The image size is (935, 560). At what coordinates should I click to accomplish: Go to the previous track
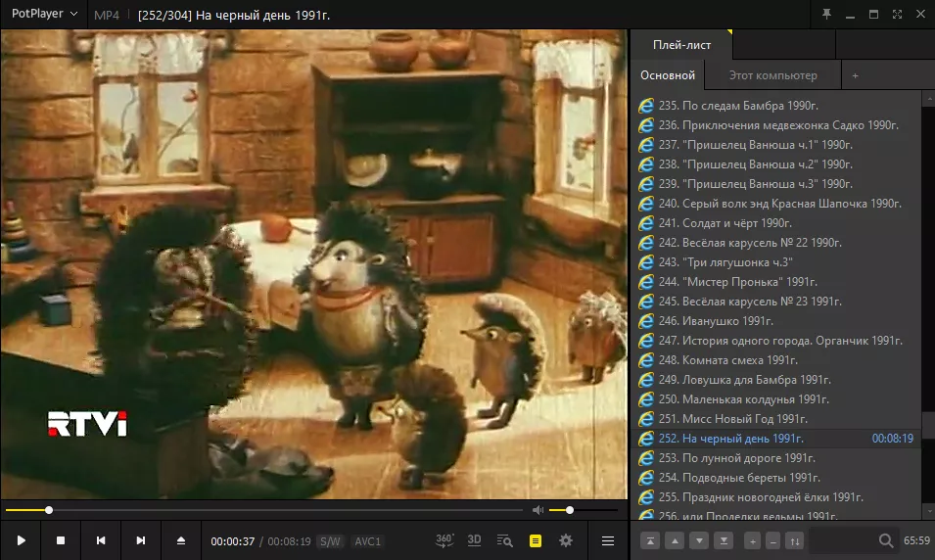coord(101,540)
